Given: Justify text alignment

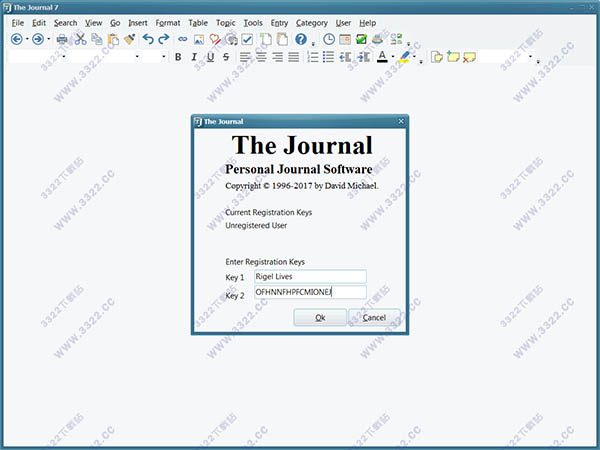Looking at the screenshot, I should click(293, 57).
